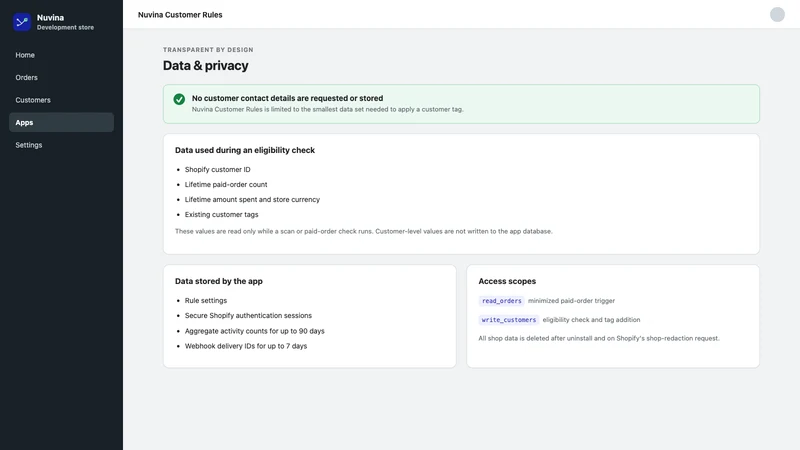Click 'Aggregate activity counts for up to 90 days'
The height and width of the screenshot is (450, 800).
(255, 331)
